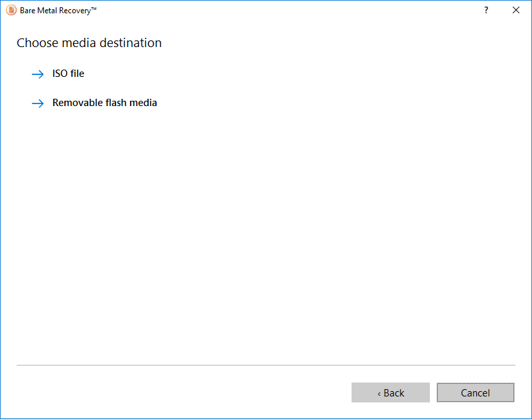Click the word 'ISO' in the first option

pyautogui.click(x=60, y=74)
